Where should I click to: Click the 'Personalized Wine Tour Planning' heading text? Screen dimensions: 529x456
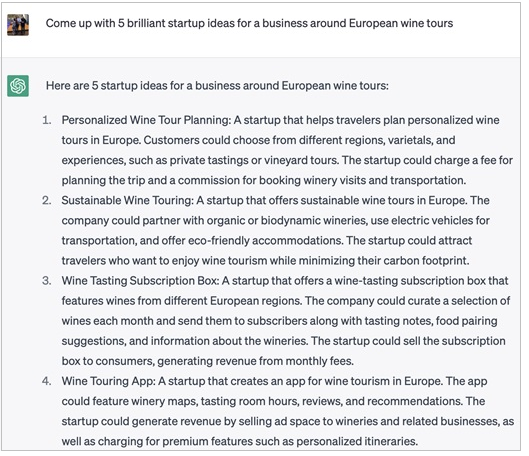[145, 120]
